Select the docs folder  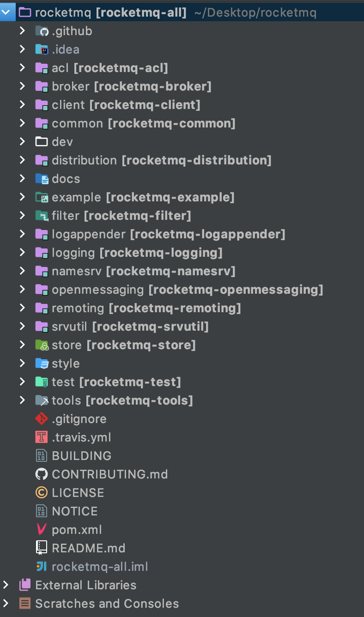pyautogui.click(x=182, y=179)
